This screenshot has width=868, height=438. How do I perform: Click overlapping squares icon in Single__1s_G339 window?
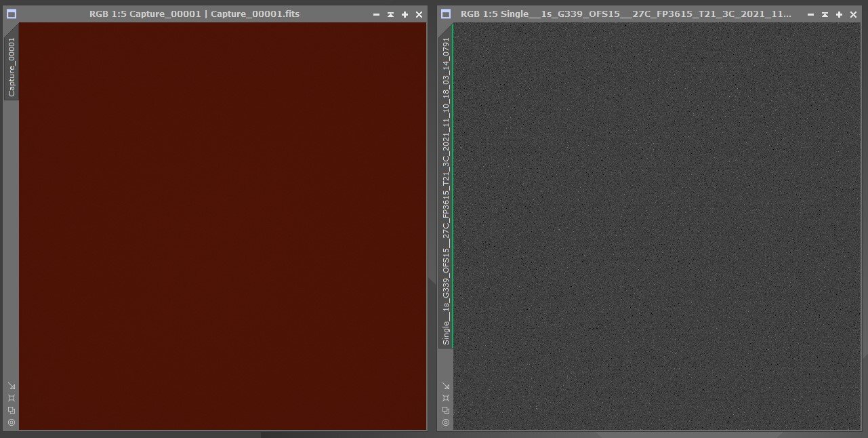(x=445, y=410)
